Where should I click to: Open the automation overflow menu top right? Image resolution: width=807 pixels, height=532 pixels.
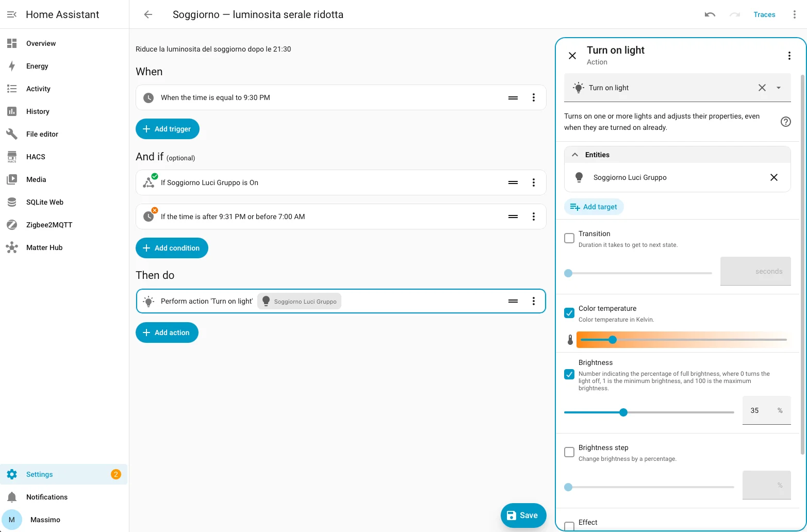pos(794,14)
